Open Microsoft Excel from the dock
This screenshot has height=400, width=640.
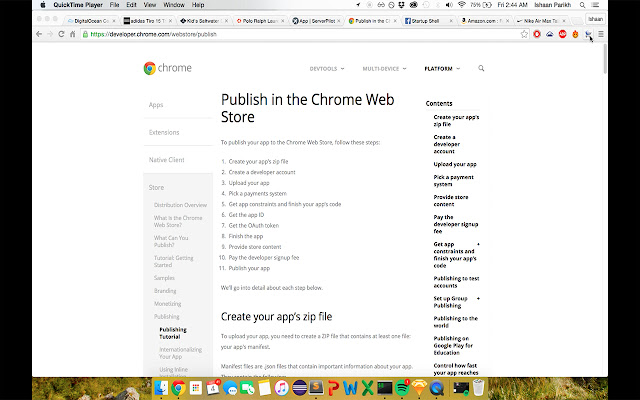tap(368, 388)
